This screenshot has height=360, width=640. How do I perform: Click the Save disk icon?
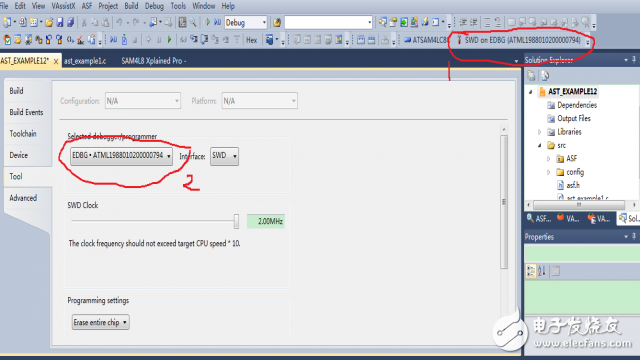click(60, 22)
